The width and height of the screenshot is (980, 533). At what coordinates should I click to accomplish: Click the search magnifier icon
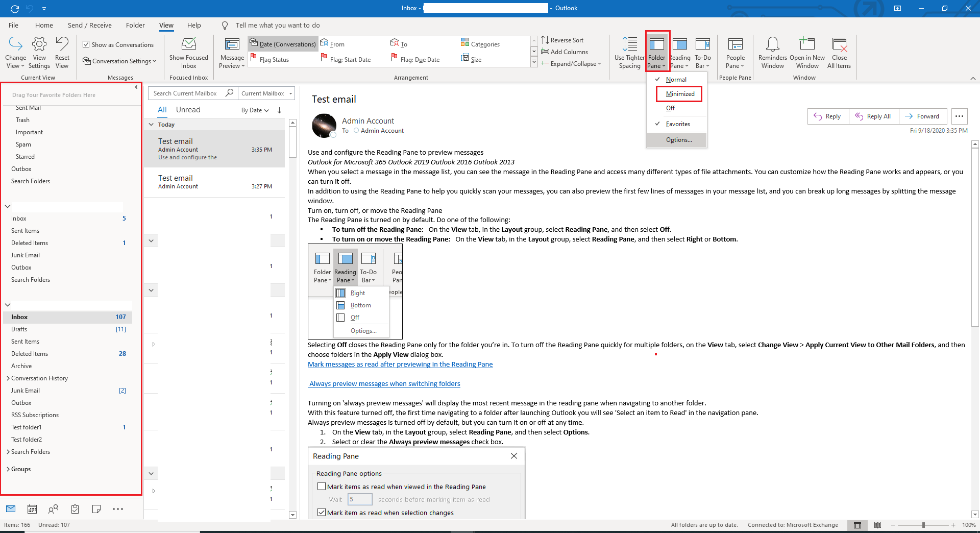click(x=230, y=93)
